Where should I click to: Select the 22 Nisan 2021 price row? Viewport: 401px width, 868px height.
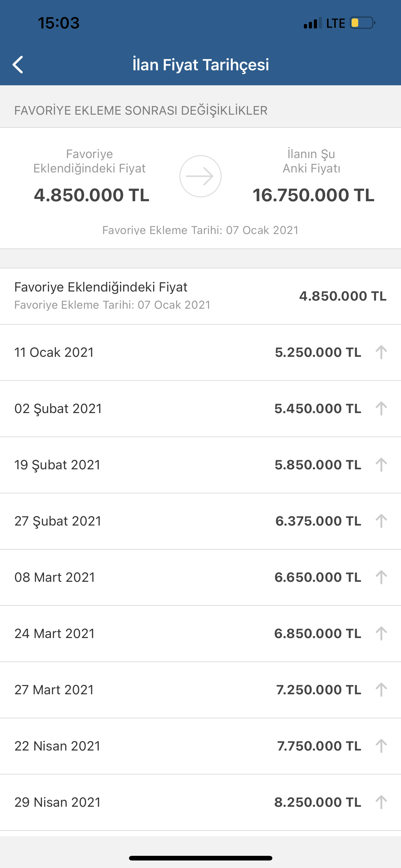coord(200,746)
